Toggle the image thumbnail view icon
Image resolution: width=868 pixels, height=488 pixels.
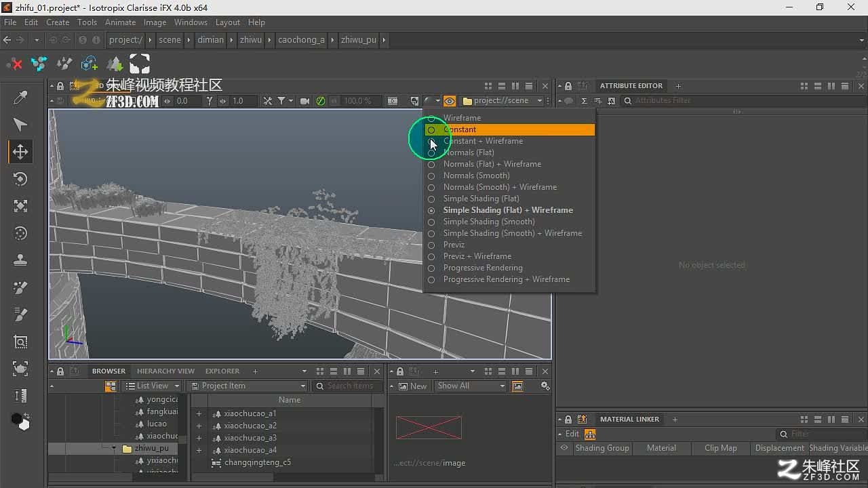click(517, 386)
